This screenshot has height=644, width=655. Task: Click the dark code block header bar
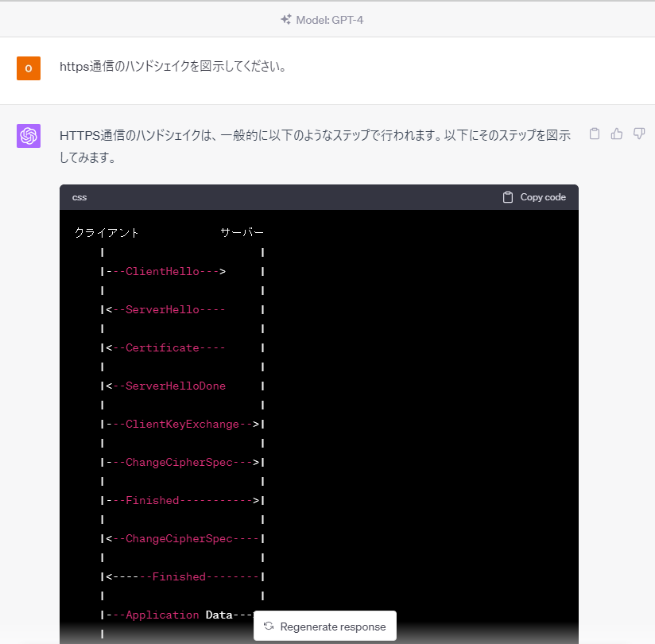point(318,196)
